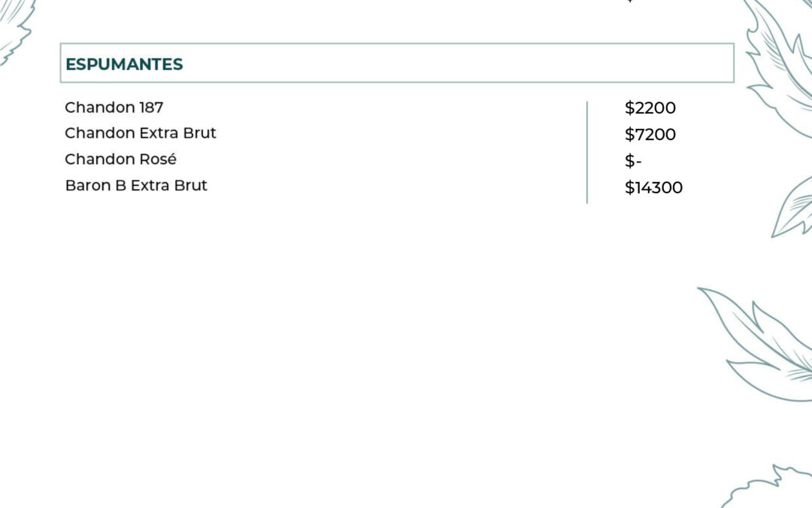
Task: Select the Chandon 187 menu item
Action: pyautogui.click(x=114, y=108)
